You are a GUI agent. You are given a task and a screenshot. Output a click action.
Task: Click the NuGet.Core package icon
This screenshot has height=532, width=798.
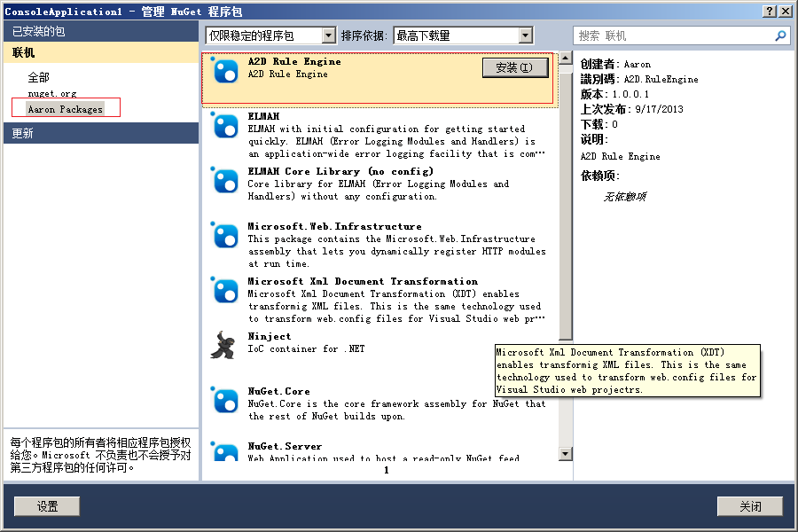225,401
